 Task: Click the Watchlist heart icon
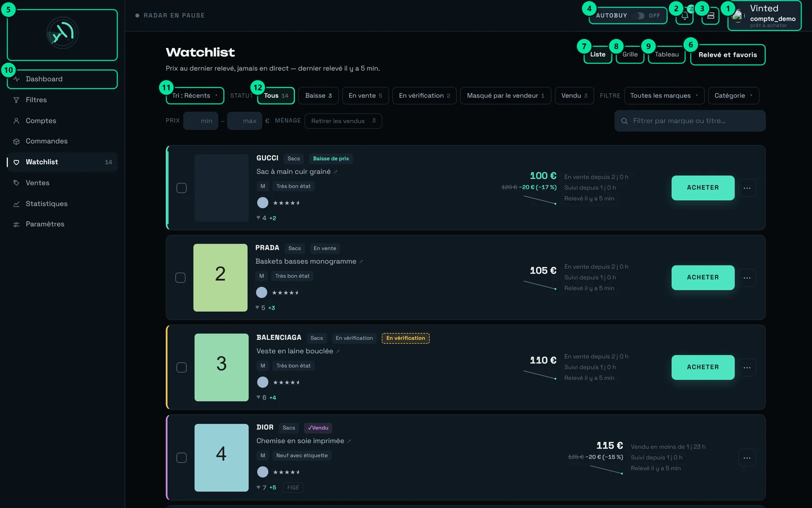point(16,162)
